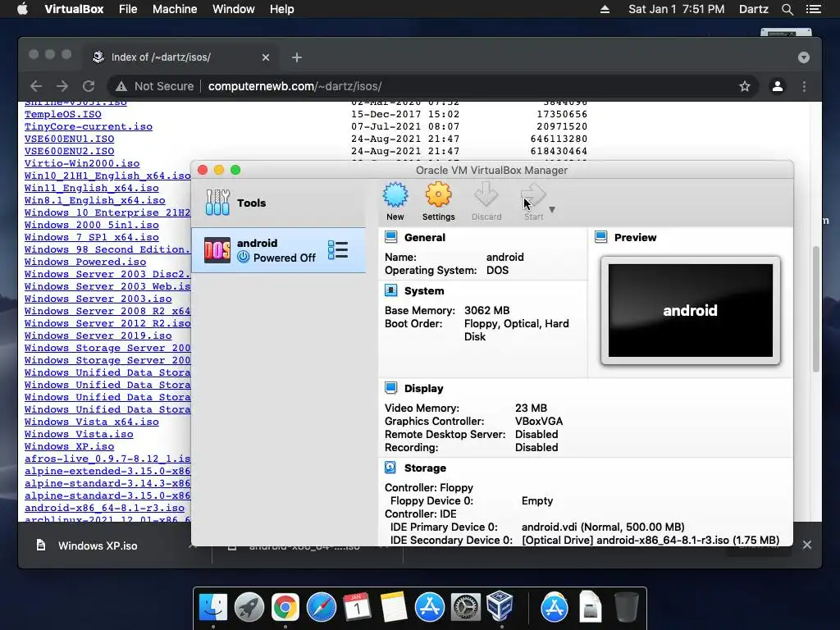The image size is (840, 630).
Task: Click the General section icon
Action: 391,237
